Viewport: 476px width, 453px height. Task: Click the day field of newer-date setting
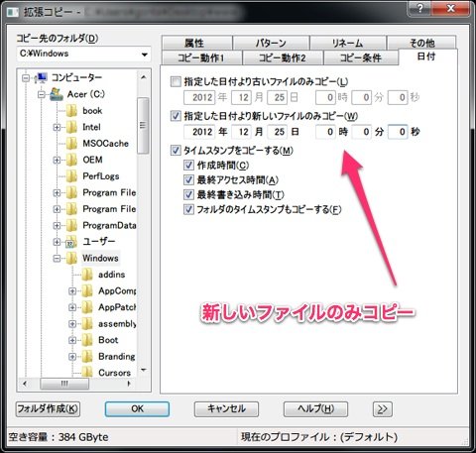coord(277,132)
